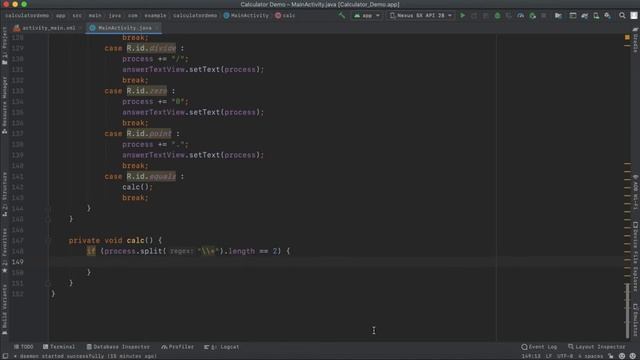640x360 pixels.
Task: Click the java breadcrumb
Action: 115,16
